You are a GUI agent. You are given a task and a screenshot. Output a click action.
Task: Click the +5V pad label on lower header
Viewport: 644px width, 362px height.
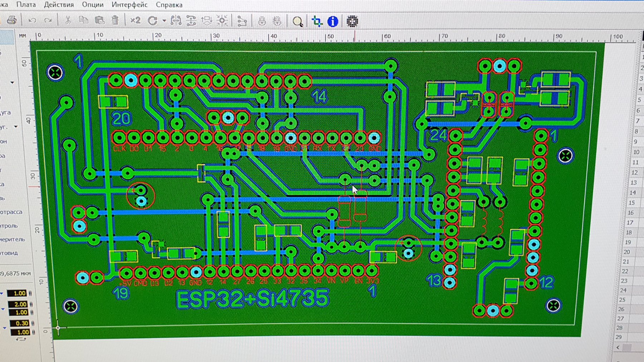click(125, 284)
